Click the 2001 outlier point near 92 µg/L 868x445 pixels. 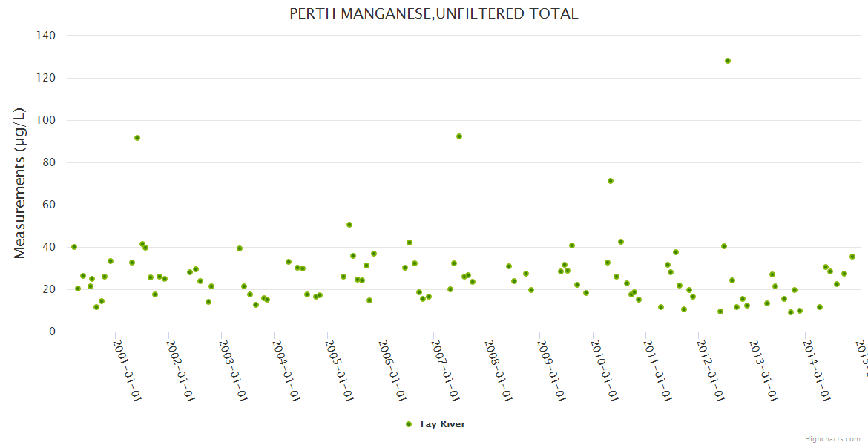click(137, 138)
